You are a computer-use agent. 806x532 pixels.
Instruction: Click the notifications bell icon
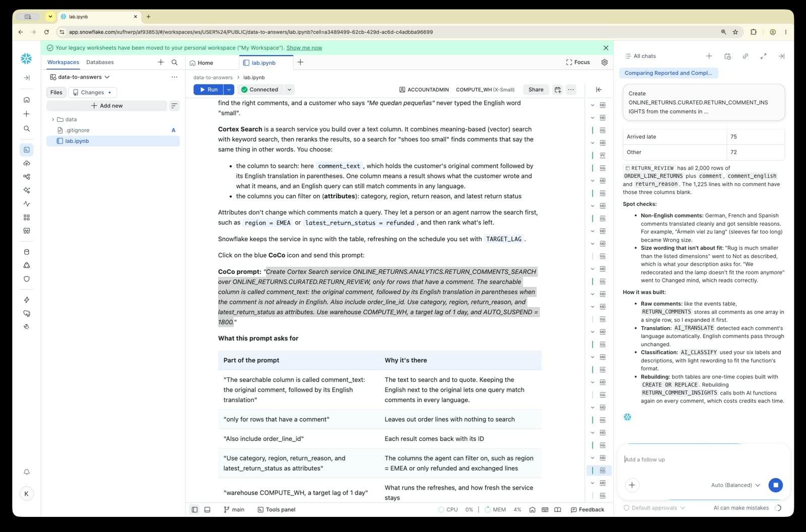tap(27, 472)
